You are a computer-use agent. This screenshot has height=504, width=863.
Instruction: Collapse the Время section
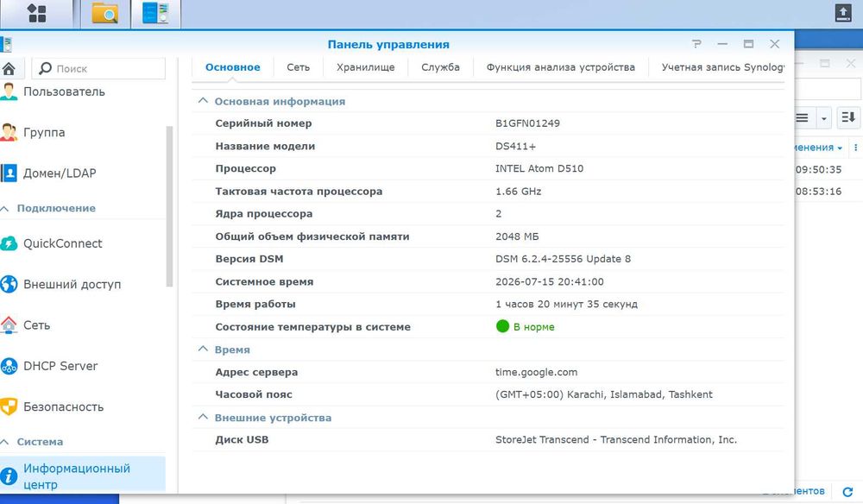tap(203, 349)
